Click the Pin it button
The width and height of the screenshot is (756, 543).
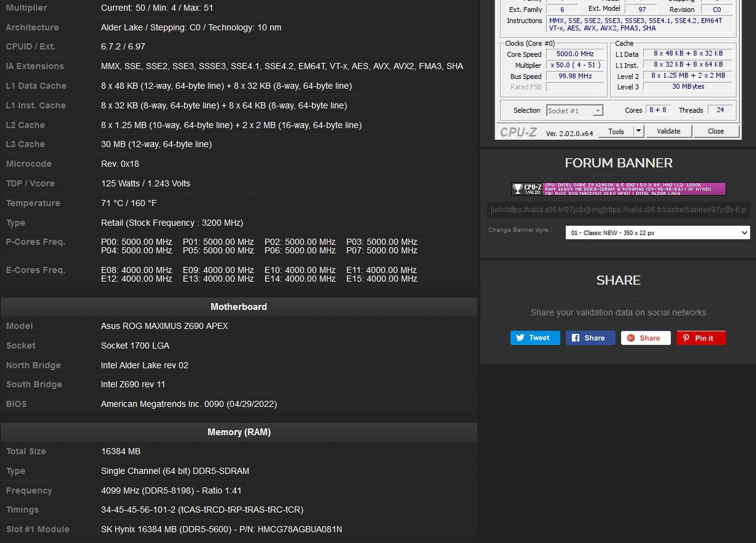pyautogui.click(x=701, y=338)
